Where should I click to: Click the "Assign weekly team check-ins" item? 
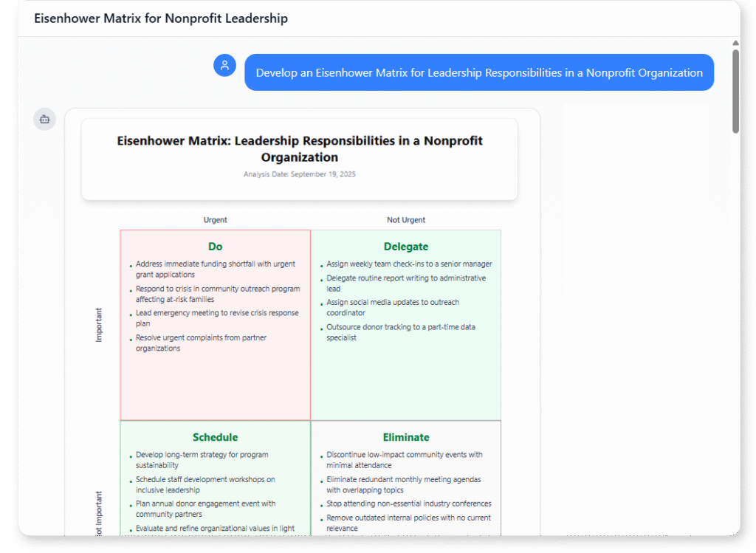[409, 264]
